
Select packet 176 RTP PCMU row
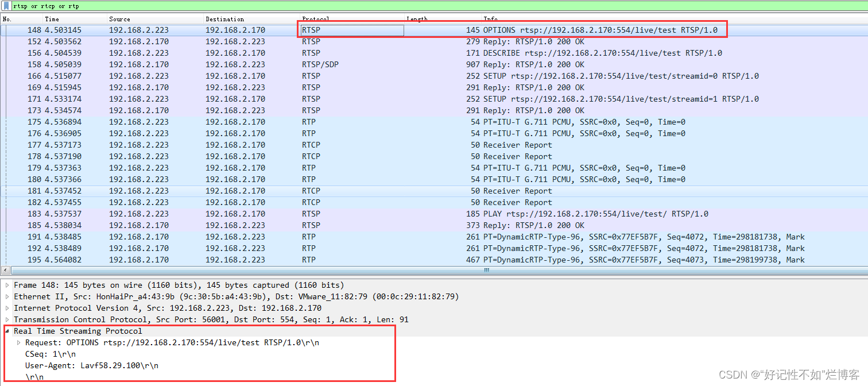tap(434, 133)
